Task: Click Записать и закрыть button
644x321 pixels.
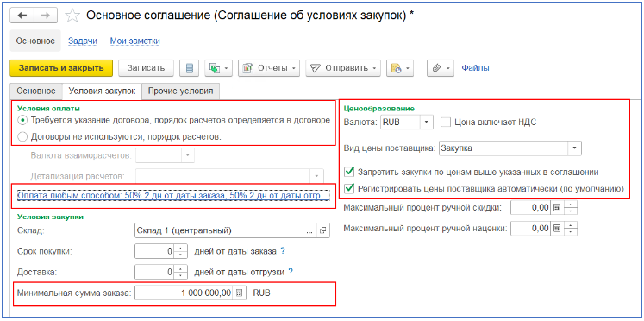Action: (61, 68)
